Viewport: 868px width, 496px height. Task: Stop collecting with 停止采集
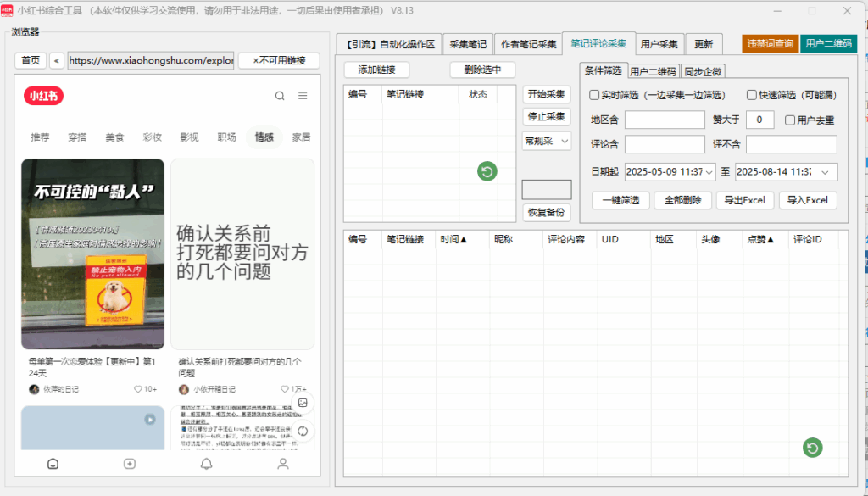pos(547,116)
